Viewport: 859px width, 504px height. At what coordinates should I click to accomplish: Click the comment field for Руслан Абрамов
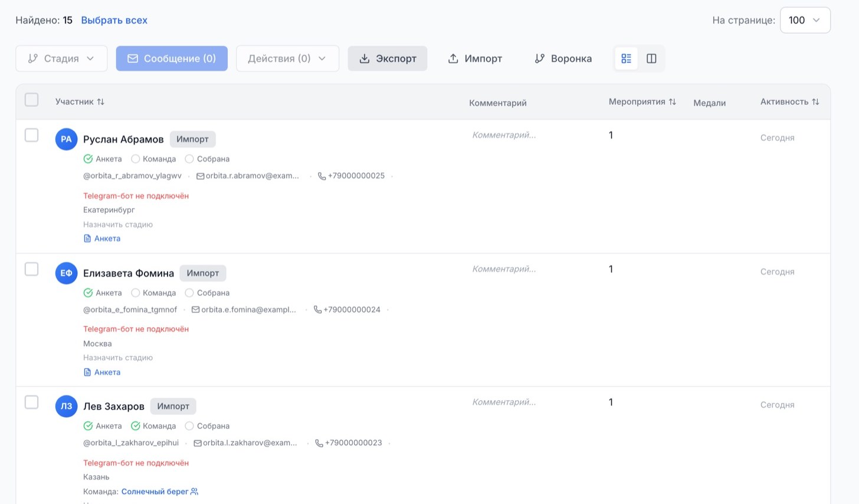504,135
